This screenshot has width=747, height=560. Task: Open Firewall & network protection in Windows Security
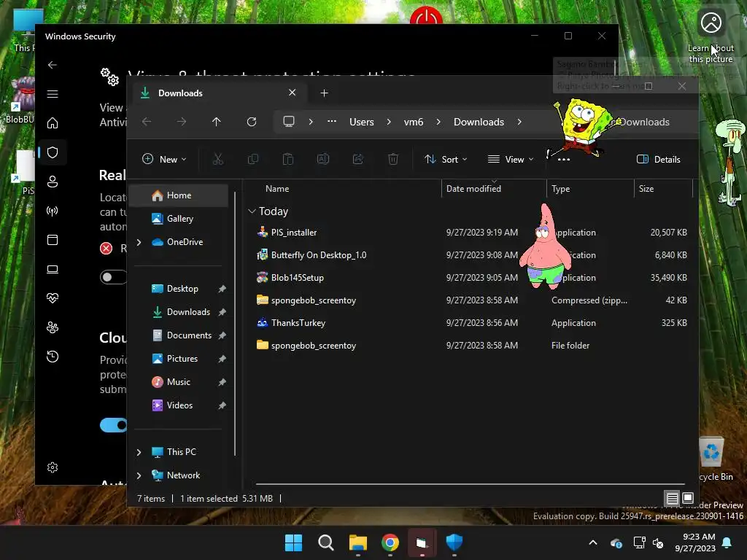[x=53, y=211]
